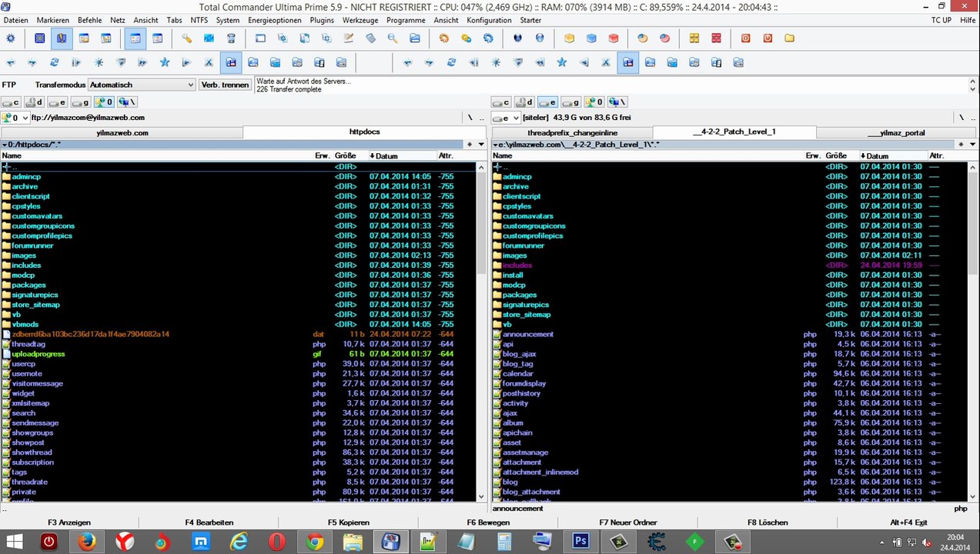Viewport: 980px width, 554px height.
Task: Click the blue cube icon in toolbar
Action: [x=591, y=38]
